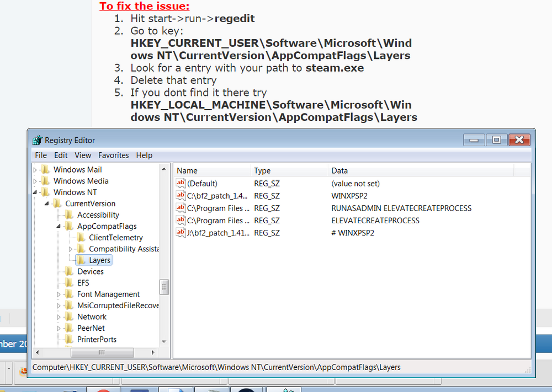This screenshot has height=392, width=552.
Task: Click the AppCompatFlags folder icon
Action: pyautogui.click(x=70, y=226)
